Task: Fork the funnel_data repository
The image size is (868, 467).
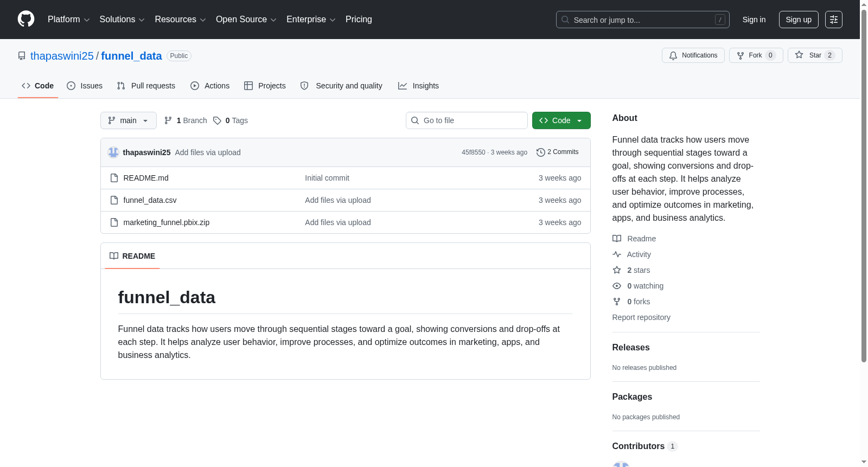Action: 756,55
